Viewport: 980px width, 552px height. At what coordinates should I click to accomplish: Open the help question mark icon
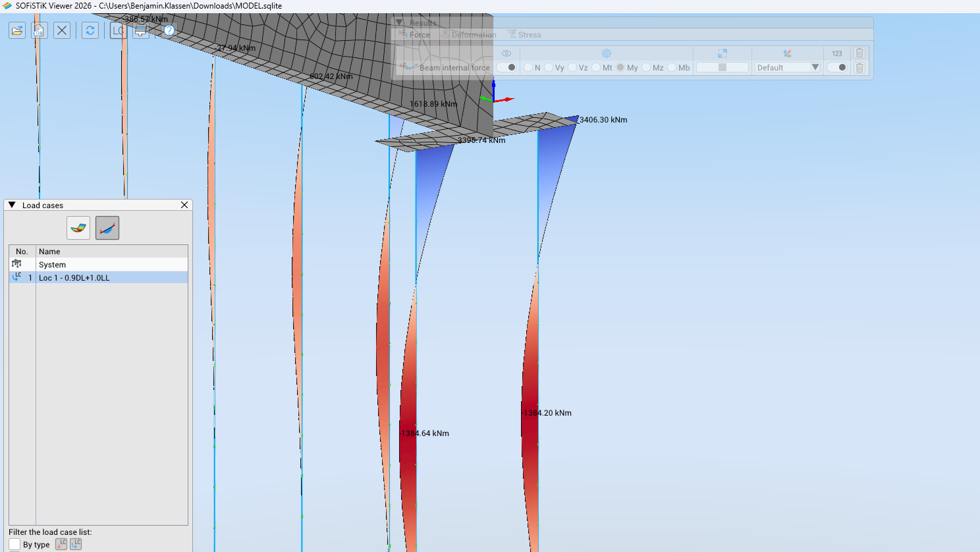(x=169, y=30)
